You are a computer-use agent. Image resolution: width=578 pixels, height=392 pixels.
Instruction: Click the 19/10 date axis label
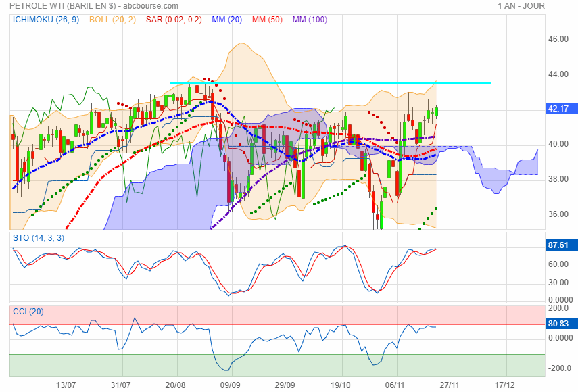[x=340, y=385]
